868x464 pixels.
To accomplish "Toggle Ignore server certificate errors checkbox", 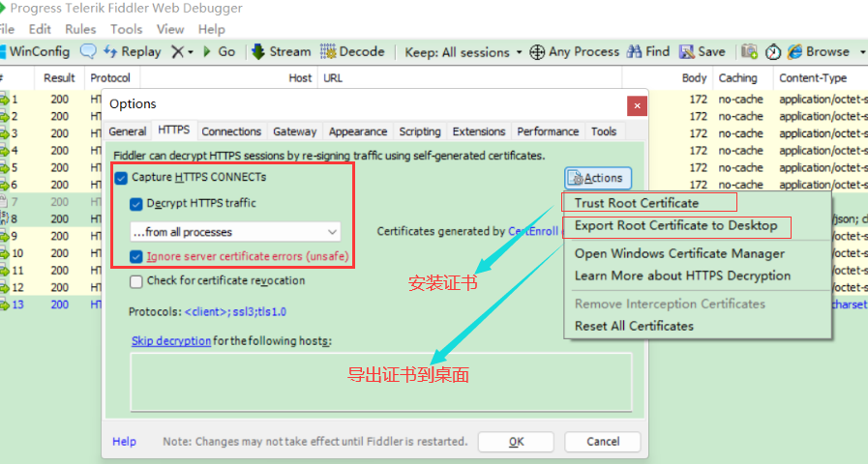I will click(x=136, y=257).
